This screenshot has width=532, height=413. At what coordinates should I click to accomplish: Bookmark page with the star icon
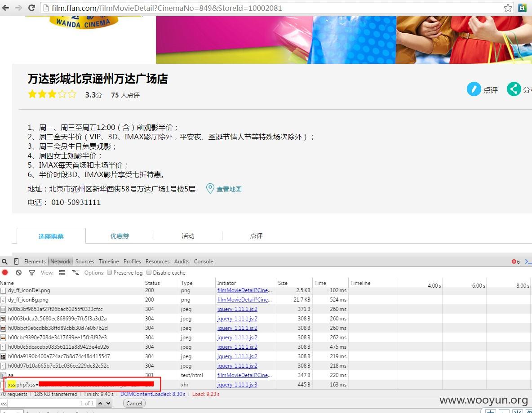(x=508, y=8)
